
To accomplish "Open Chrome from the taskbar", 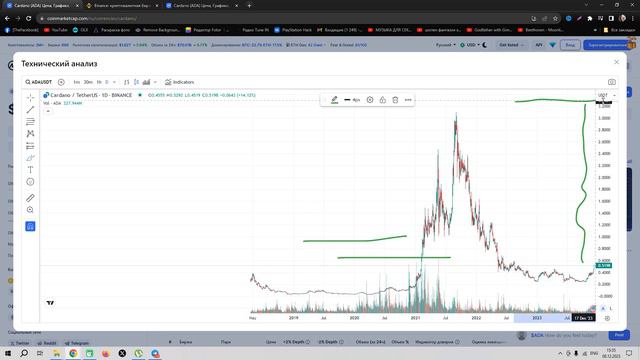I will 73,353.
